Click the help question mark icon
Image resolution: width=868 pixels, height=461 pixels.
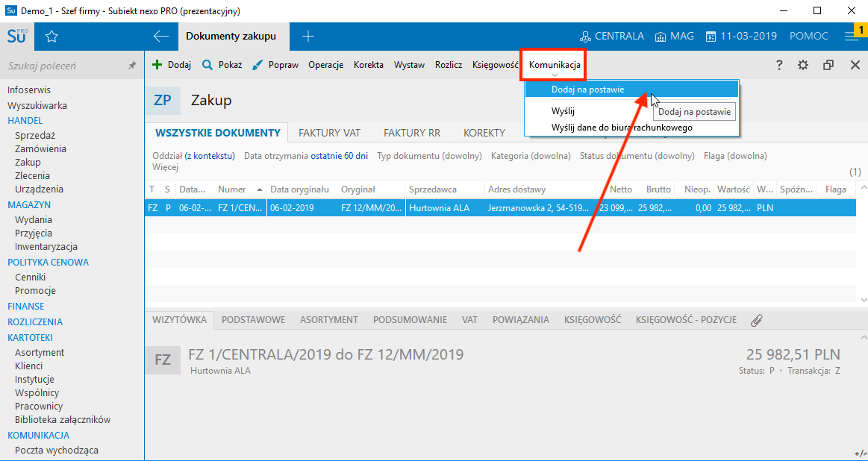[779, 65]
